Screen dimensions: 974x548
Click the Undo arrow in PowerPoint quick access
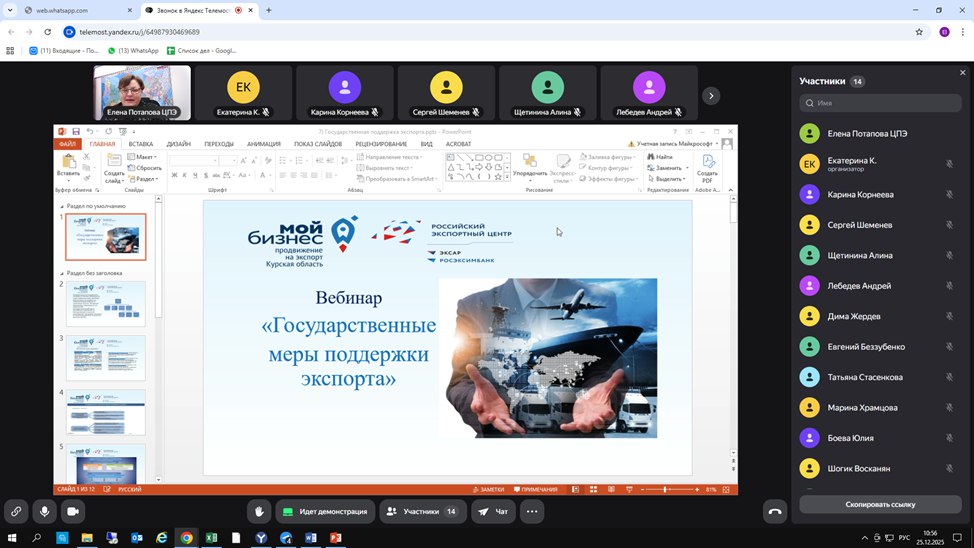[x=90, y=132]
